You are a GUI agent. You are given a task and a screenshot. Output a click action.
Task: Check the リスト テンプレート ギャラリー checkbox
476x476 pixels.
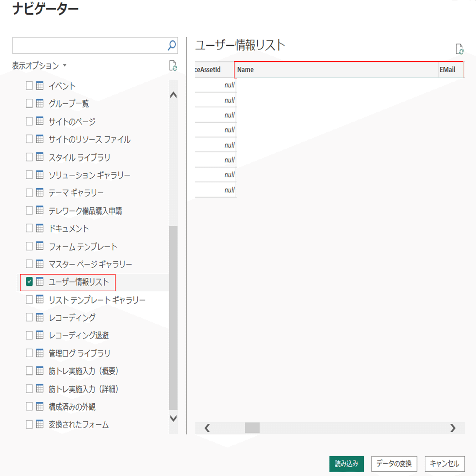[x=29, y=300]
